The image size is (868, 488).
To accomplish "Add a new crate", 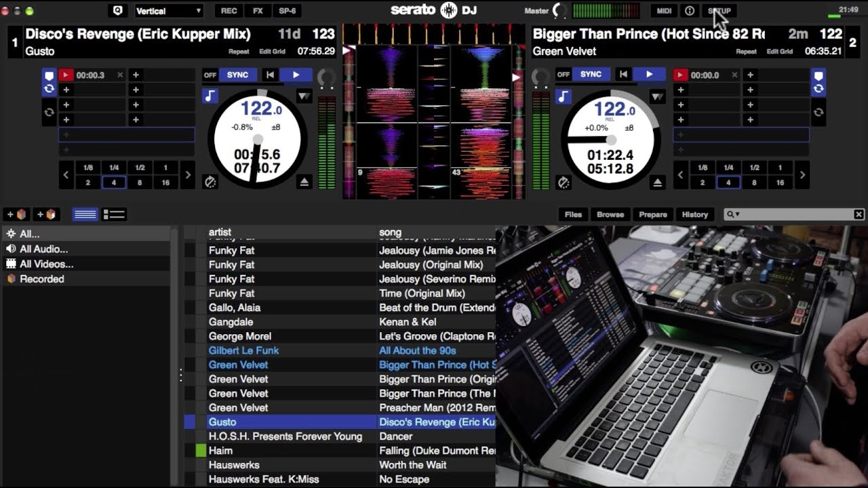I will tap(17, 214).
